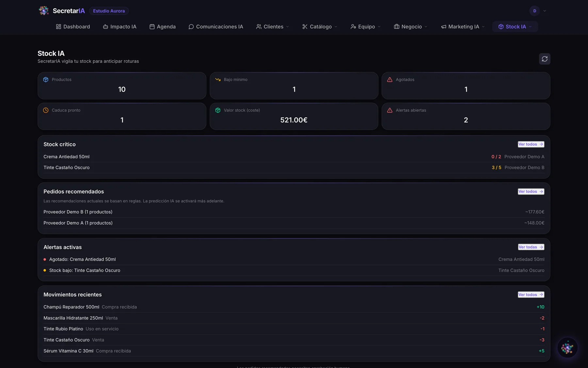The width and height of the screenshot is (588, 368).
Task: Click the Alertas abiertas warning icon
Action: pyautogui.click(x=390, y=110)
